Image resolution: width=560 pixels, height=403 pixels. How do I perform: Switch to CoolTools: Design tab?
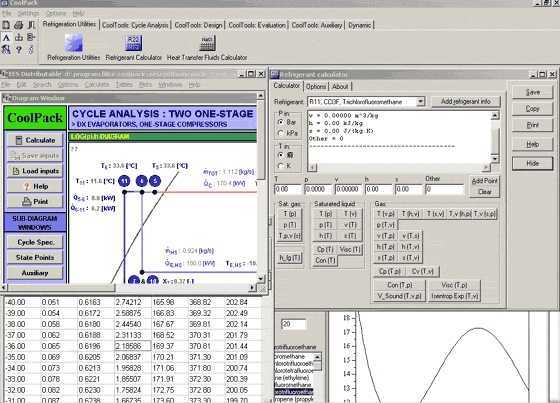pyautogui.click(x=198, y=25)
